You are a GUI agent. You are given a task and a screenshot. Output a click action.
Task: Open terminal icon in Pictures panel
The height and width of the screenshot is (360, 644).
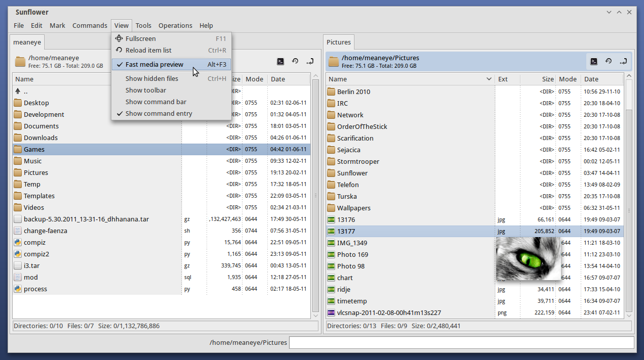click(x=594, y=62)
